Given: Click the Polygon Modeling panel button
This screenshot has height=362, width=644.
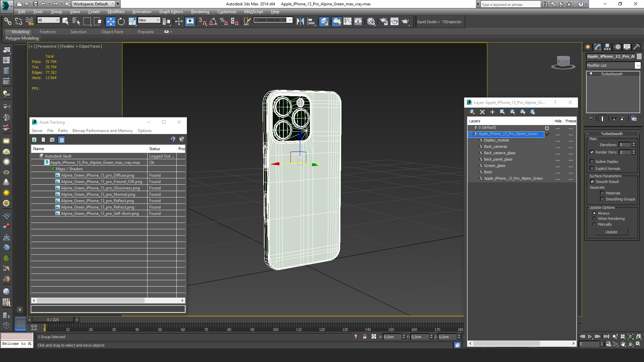Looking at the screenshot, I should [22, 38].
